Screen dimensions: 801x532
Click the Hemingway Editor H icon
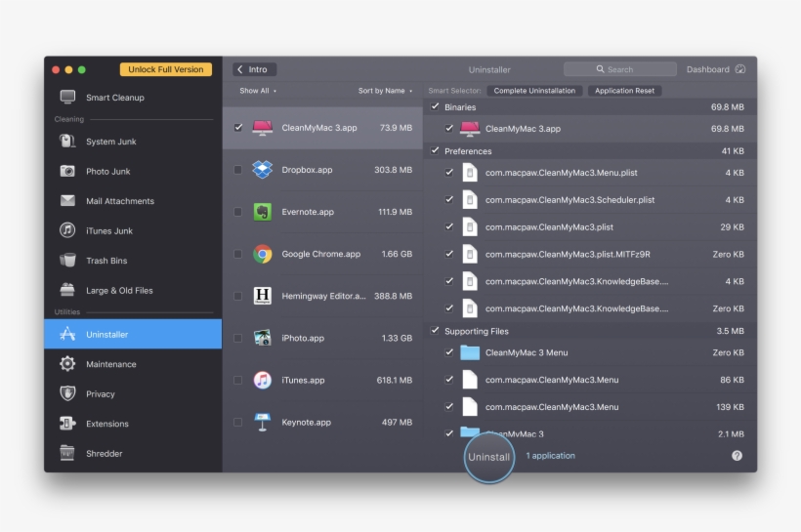click(263, 296)
